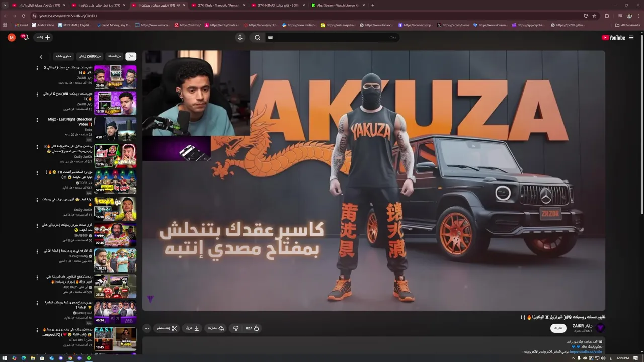Open the tab search dropdown arrow

[x=6, y=5]
